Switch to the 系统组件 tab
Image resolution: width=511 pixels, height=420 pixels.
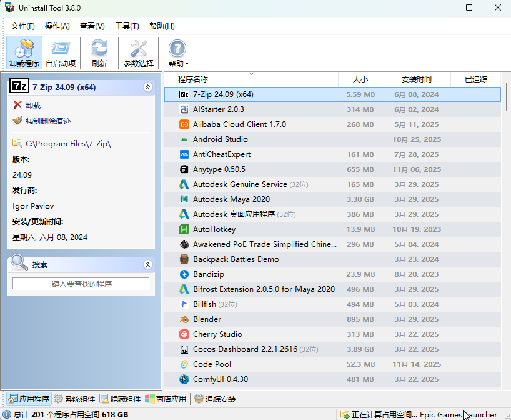point(74,399)
